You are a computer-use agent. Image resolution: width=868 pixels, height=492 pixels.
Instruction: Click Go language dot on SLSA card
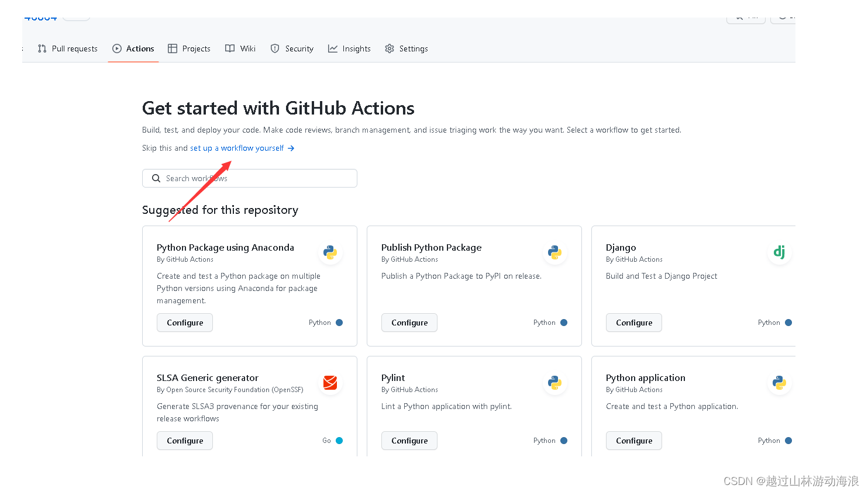pyautogui.click(x=339, y=441)
